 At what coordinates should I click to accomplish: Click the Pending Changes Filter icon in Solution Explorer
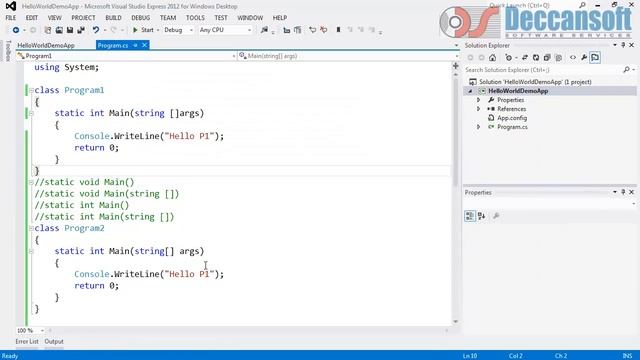(509, 58)
